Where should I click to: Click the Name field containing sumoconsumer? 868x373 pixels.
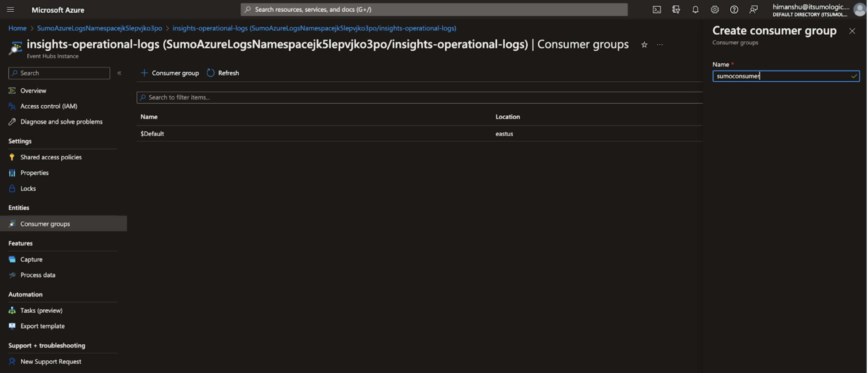pos(786,76)
